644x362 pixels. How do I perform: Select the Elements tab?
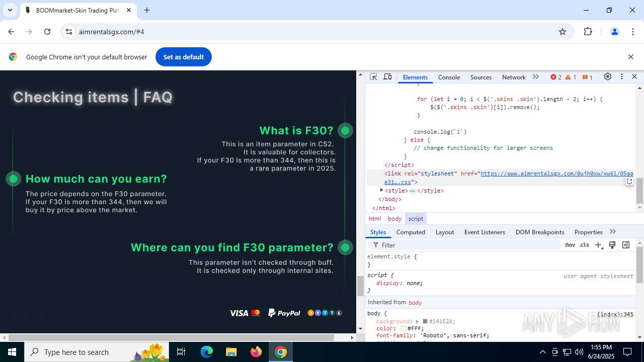tap(415, 77)
